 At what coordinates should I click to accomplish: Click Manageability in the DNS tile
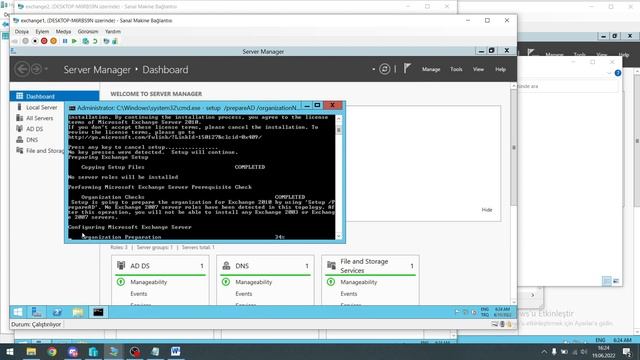pyautogui.click(x=253, y=282)
